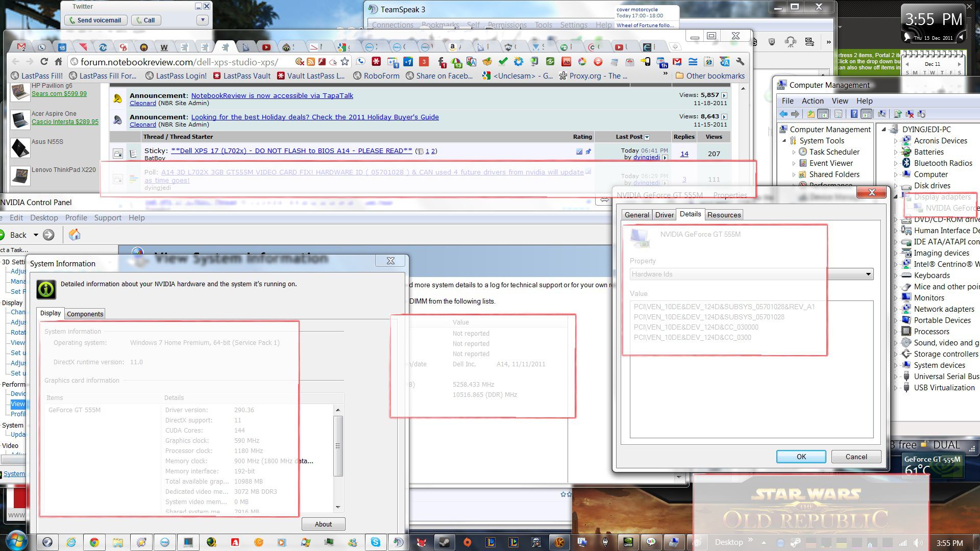Open the Tools menu in TeamSpeak 3

(x=543, y=25)
